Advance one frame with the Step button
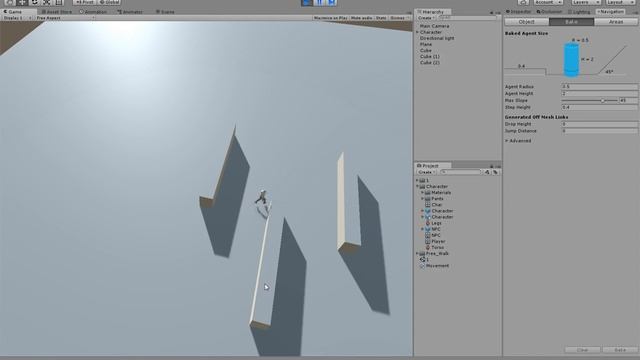This screenshot has height=360, width=640. 331,2
